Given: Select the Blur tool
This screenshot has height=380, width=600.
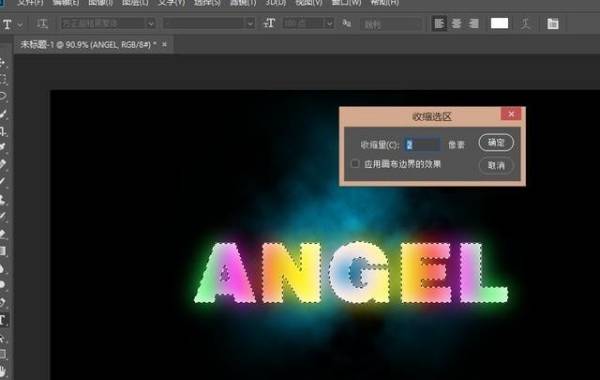Looking at the screenshot, I should click(3, 268).
